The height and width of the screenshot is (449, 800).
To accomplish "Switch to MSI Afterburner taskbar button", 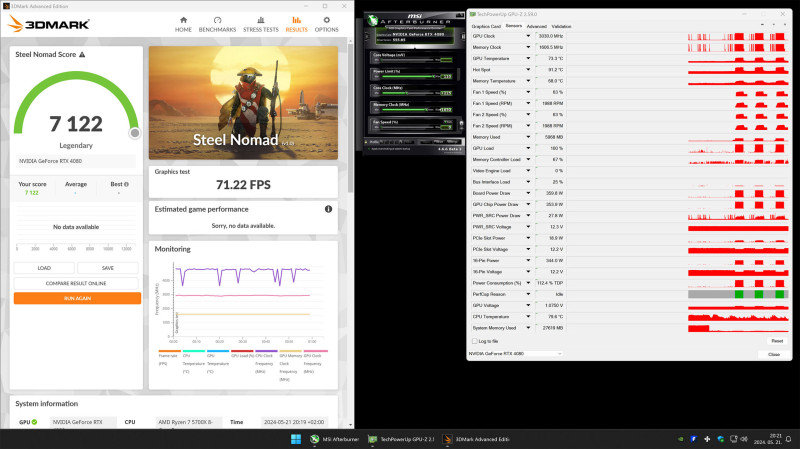I will tap(335, 439).
